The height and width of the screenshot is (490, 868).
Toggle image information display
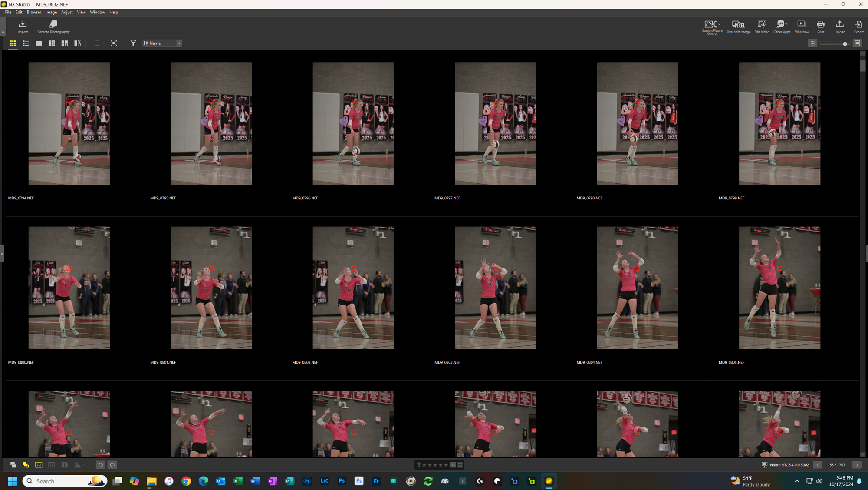point(65,465)
